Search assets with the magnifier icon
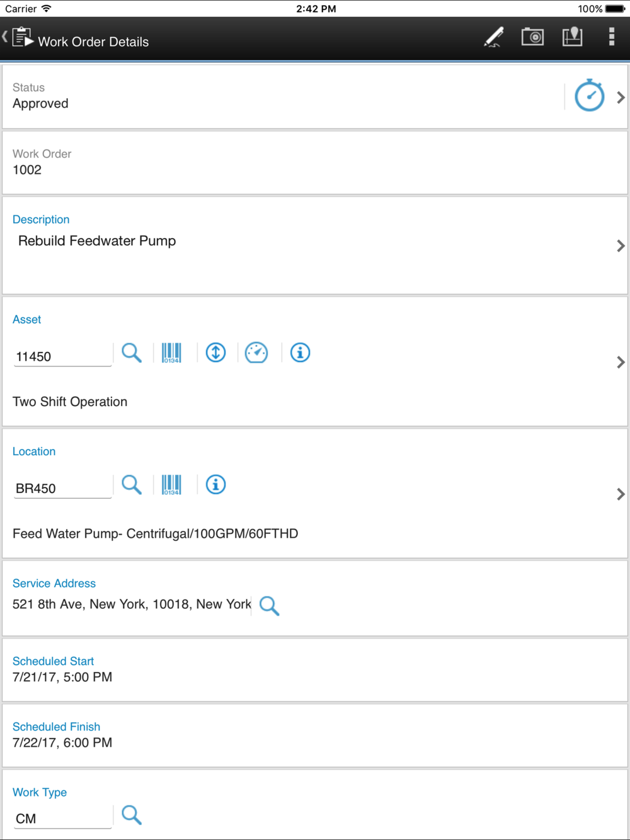 [x=132, y=353]
